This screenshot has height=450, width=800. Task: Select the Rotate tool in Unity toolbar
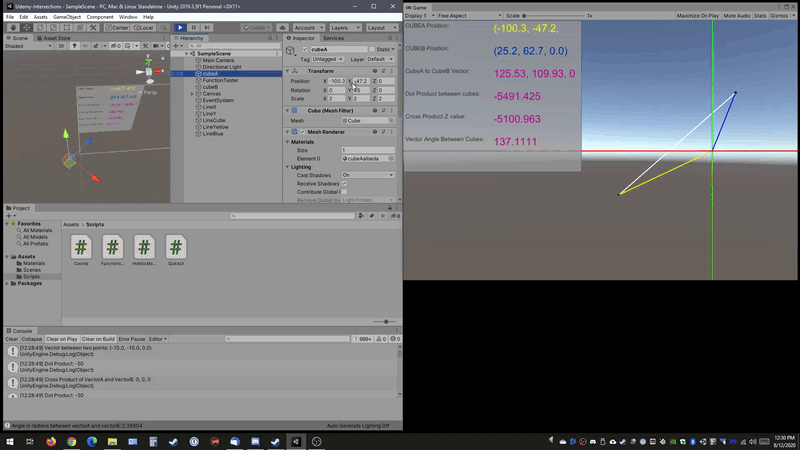pyautogui.click(x=40, y=28)
